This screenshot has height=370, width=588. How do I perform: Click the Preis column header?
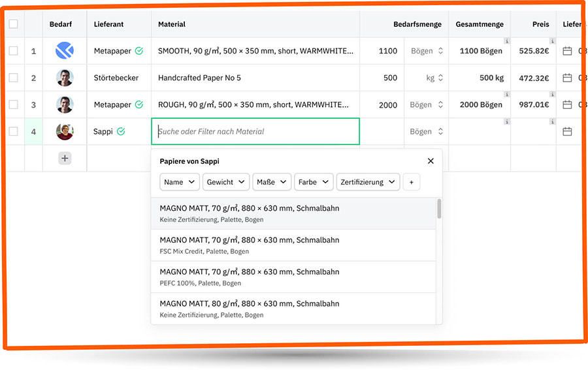pyautogui.click(x=533, y=24)
